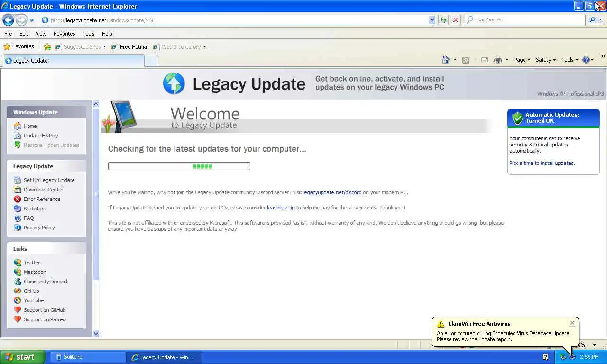Screen dimensions: 607x364
Task: Click the Support on Patreon heart icon
Action: coord(18,319)
